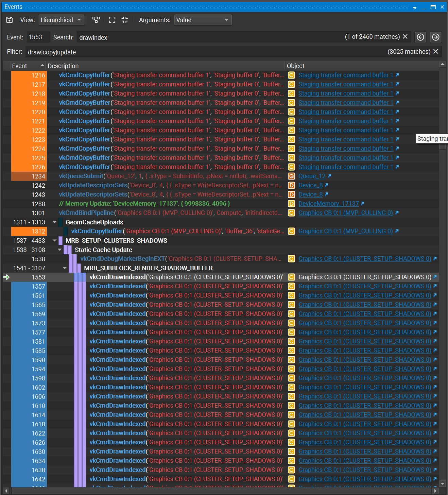Click the Q icon beside Queue_12
The image size is (448, 495).
tap(291, 176)
